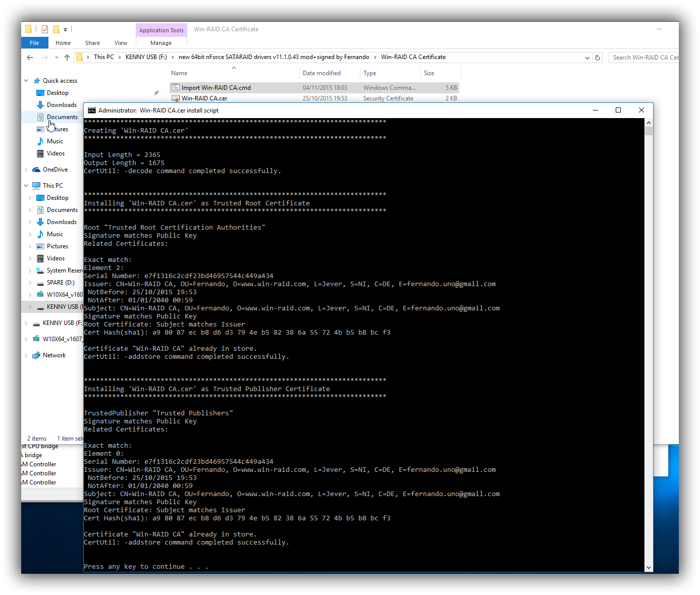Viewport: 700px width, 595px height.
Task: Expand the SPARE (D:) drive node
Action: (x=30, y=283)
